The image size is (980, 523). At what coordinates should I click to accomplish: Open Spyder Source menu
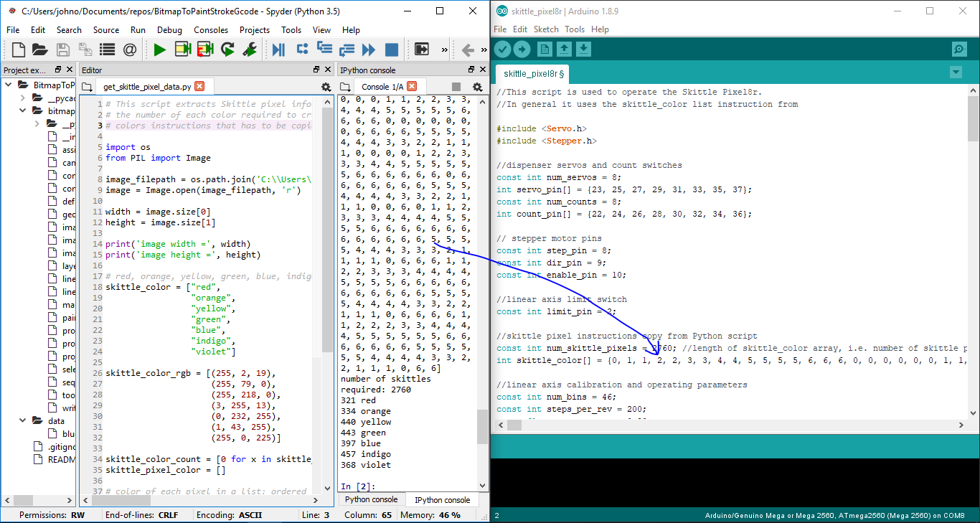pos(106,29)
